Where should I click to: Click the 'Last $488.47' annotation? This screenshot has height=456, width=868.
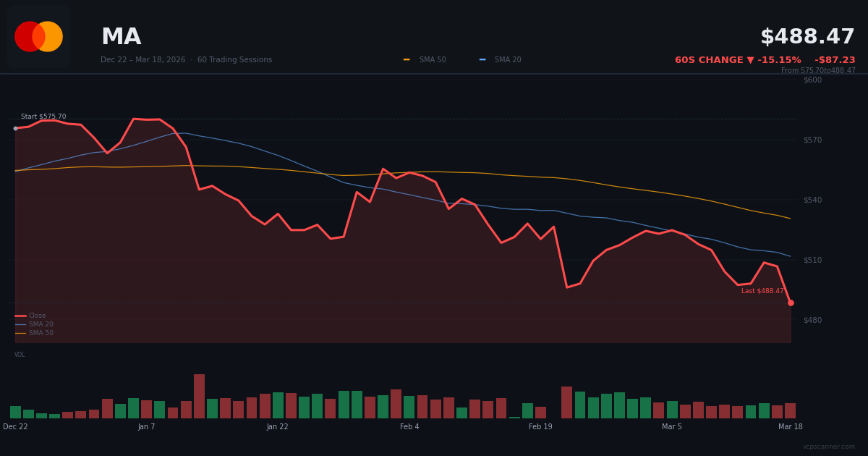point(762,291)
